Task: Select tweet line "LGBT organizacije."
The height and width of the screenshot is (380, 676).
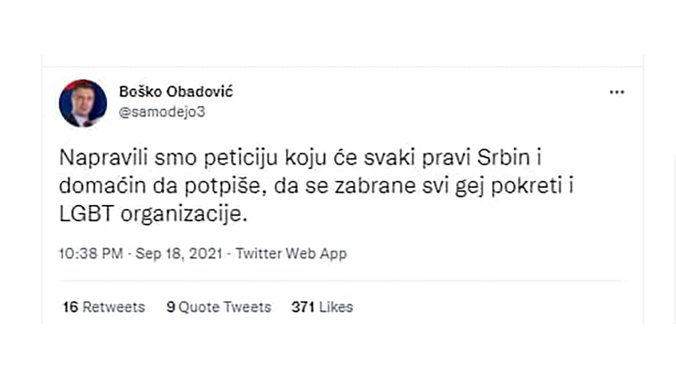Action: 153,214
